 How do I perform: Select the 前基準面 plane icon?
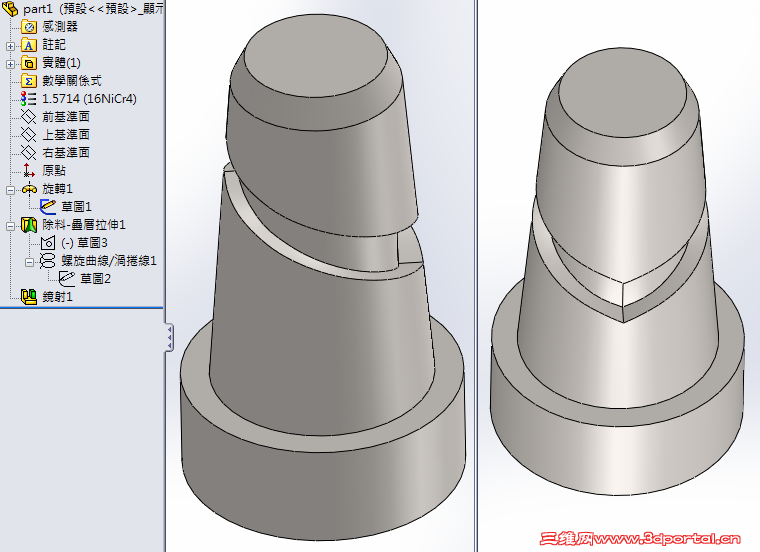29,116
